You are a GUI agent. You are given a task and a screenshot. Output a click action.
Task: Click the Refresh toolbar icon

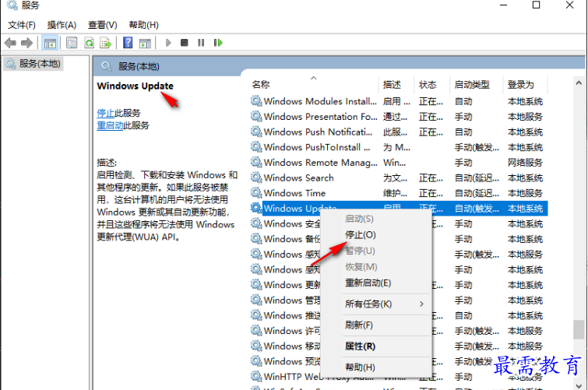coord(90,43)
